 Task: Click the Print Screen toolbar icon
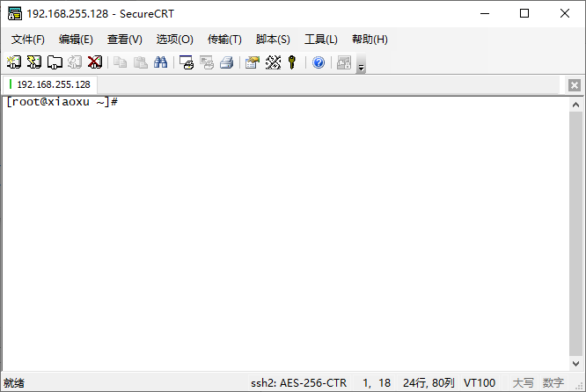(187, 62)
